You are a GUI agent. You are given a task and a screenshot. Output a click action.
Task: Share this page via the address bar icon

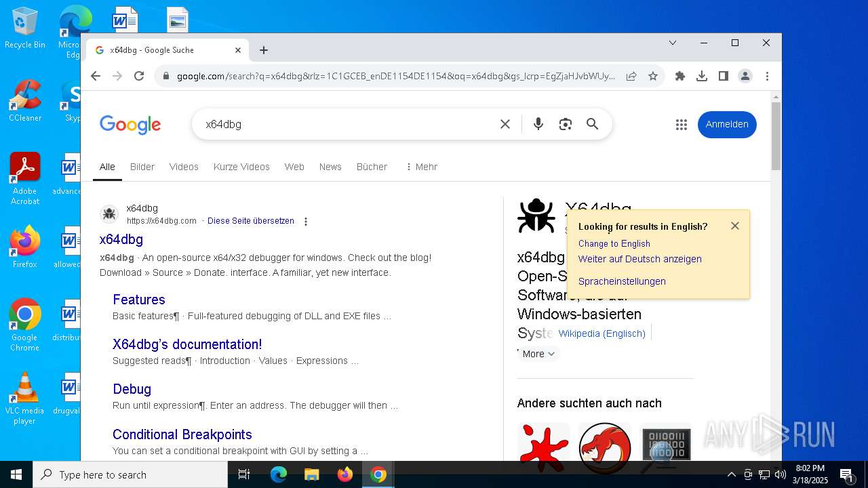(x=631, y=76)
